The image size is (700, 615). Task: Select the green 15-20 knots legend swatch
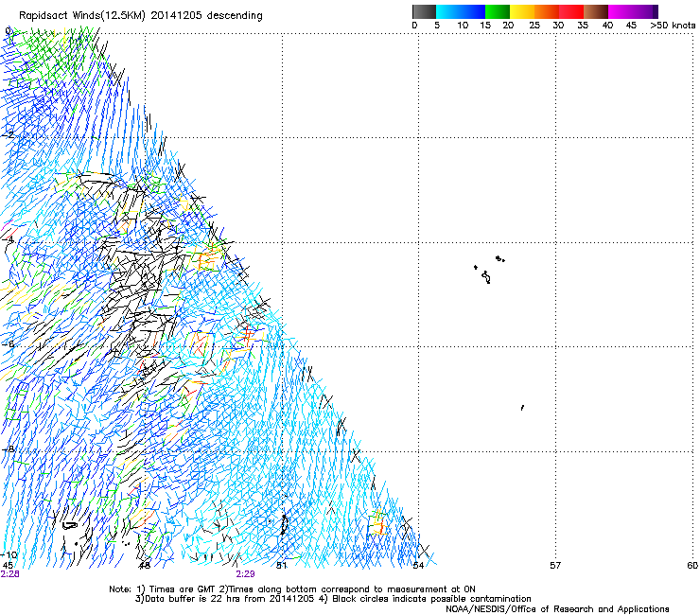(498, 11)
